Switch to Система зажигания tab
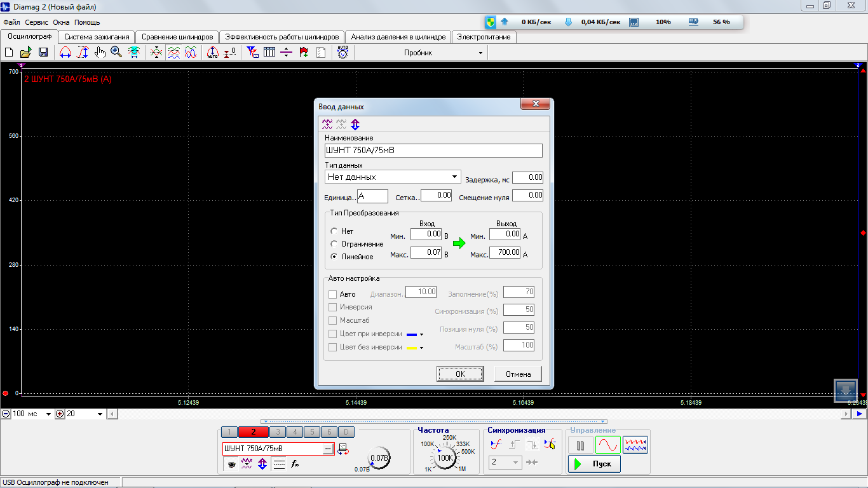868x488 pixels. point(97,37)
